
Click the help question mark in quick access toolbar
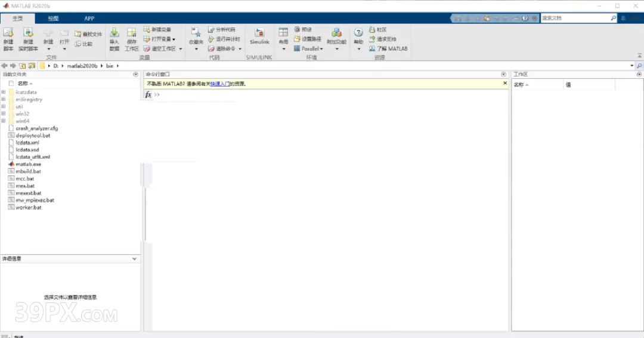pyautogui.click(x=525, y=18)
